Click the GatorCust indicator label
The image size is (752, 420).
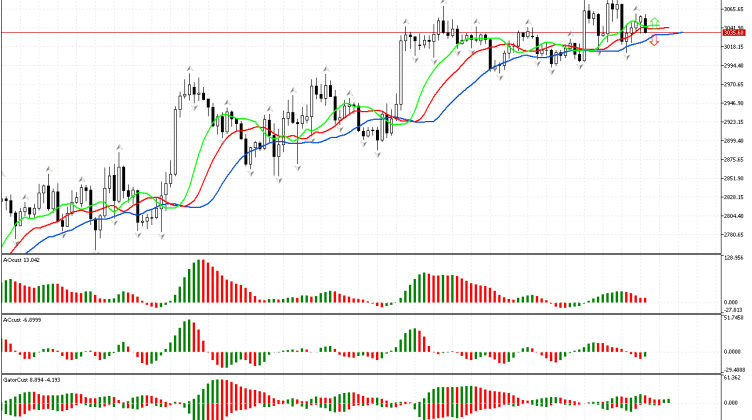click(x=30, y=380)
